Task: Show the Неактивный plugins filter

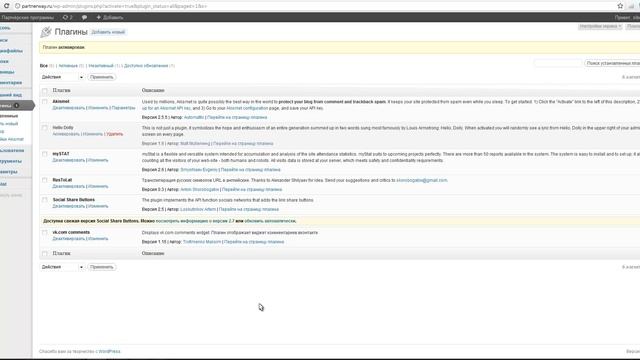Action: 101,66
